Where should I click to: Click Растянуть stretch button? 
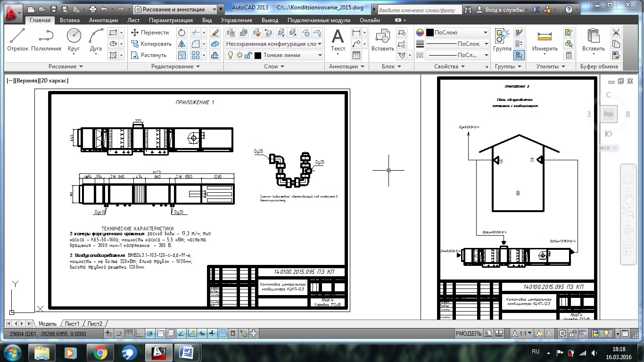click(x=149, y=55)
